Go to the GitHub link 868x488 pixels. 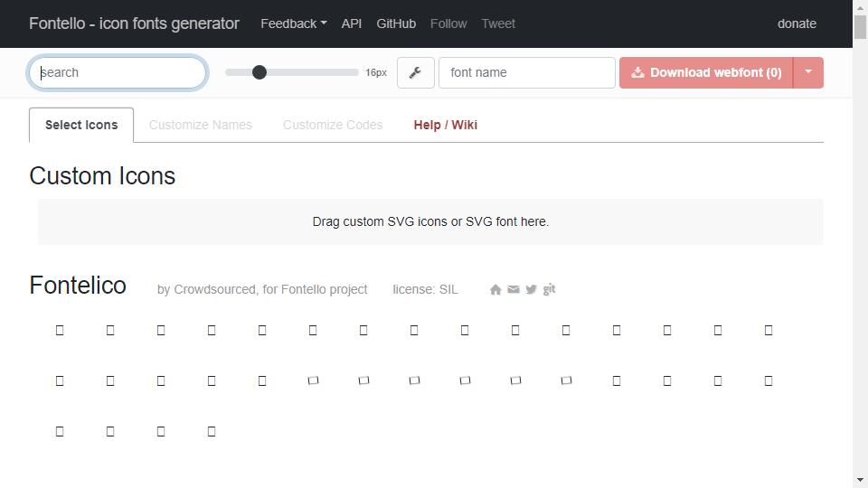(396, 23)
